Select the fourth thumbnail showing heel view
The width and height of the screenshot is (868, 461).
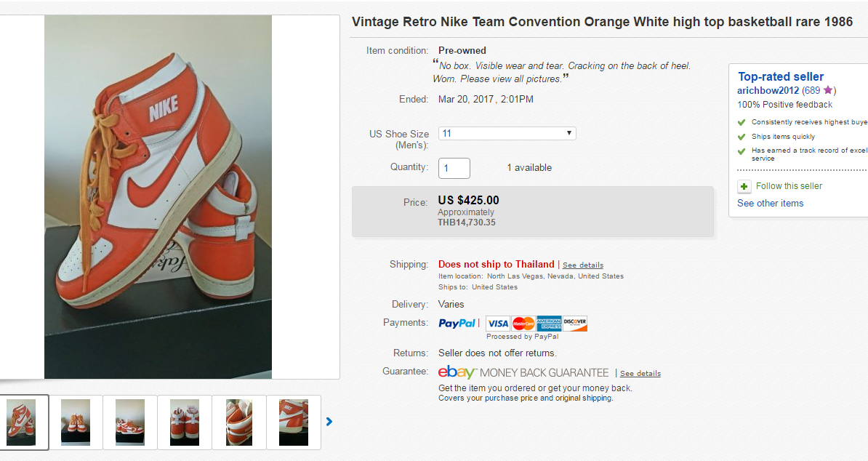click(185, 422)
